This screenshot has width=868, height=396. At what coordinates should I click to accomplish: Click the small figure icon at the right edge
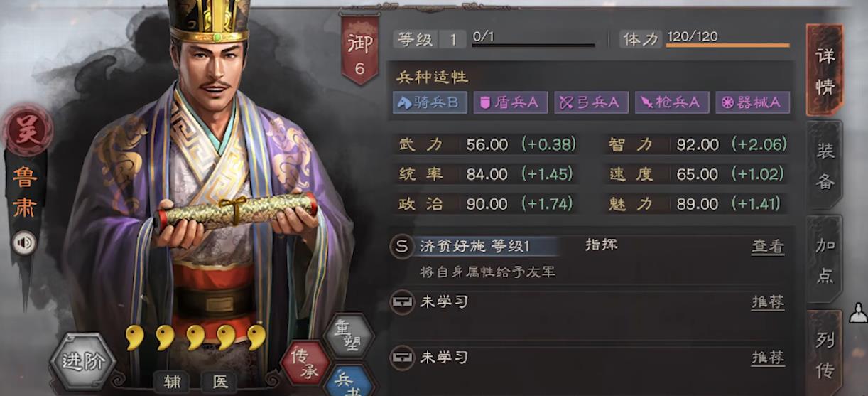pyautogui.click(x=859, y=313)
